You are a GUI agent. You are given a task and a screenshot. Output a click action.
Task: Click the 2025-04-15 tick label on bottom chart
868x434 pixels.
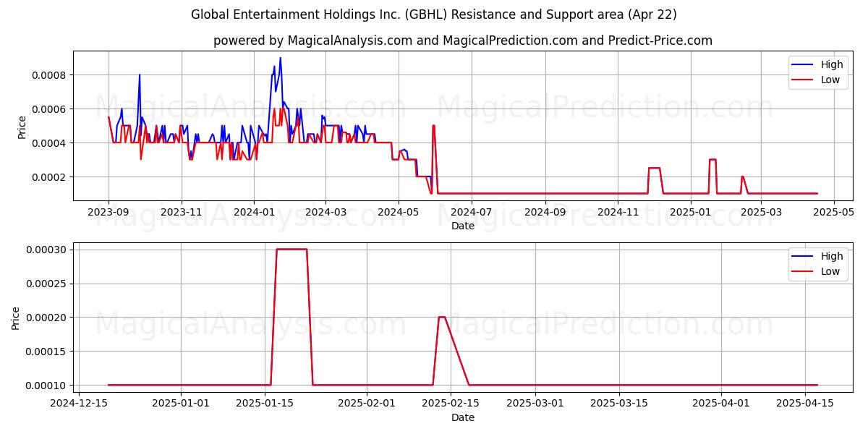click(805, 404)
